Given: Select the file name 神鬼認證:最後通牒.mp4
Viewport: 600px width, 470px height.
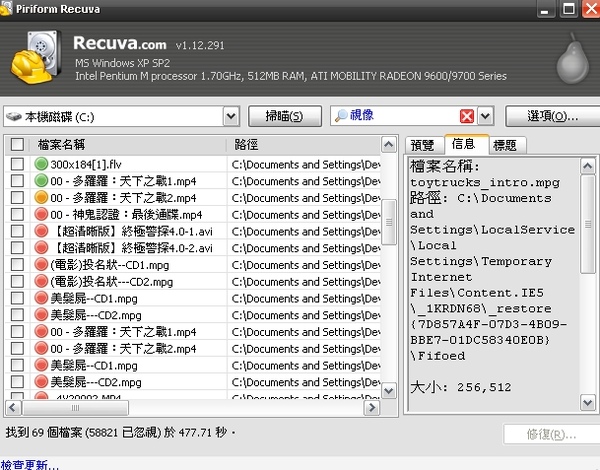Looking at the screenshot, I should 126,215.
